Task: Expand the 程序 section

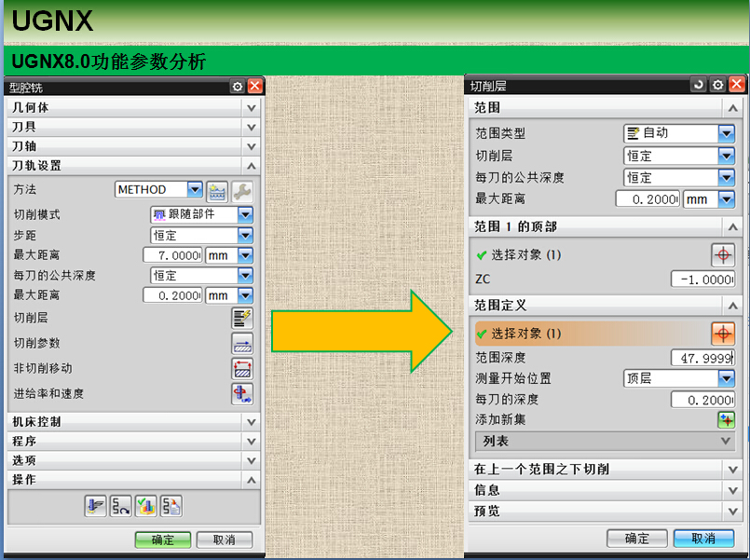Action: 252,441
